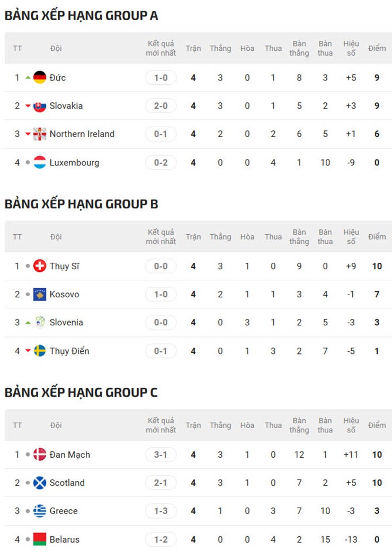This screenshot has width=392, height=559.
Task: Open the Đan Mạch team link
Action: (x=69, y=455)
